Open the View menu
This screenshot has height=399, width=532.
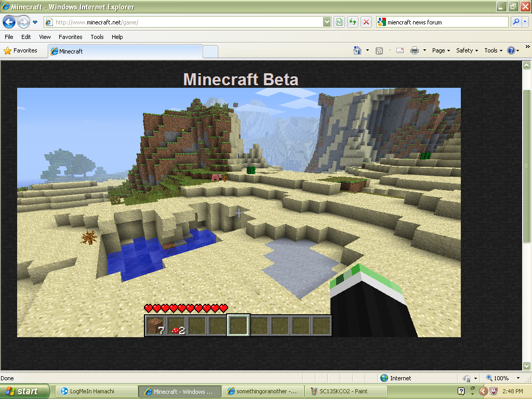[45, 37]
